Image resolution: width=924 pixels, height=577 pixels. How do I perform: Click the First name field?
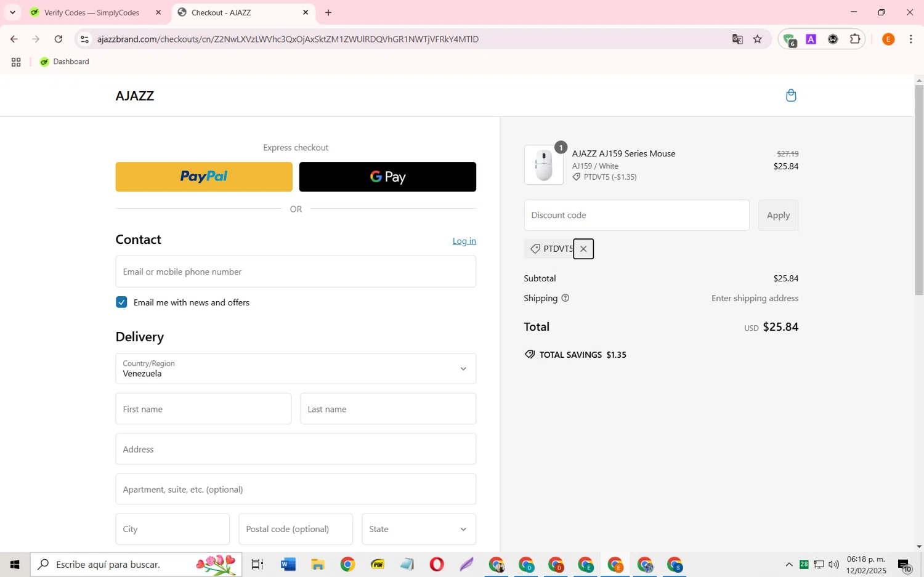click(x=203, y=409)
